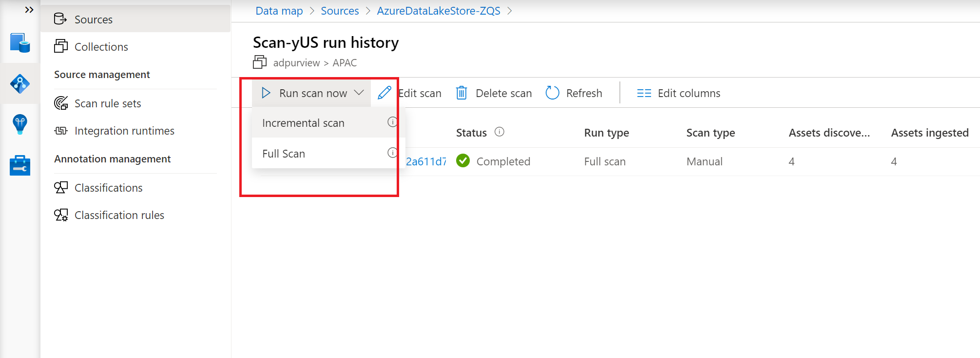The width and height of the screenshot is (980, 358).
Task: Go to AzureDataLakeStore-ZQS breadcrumb link
Action: 439,11
